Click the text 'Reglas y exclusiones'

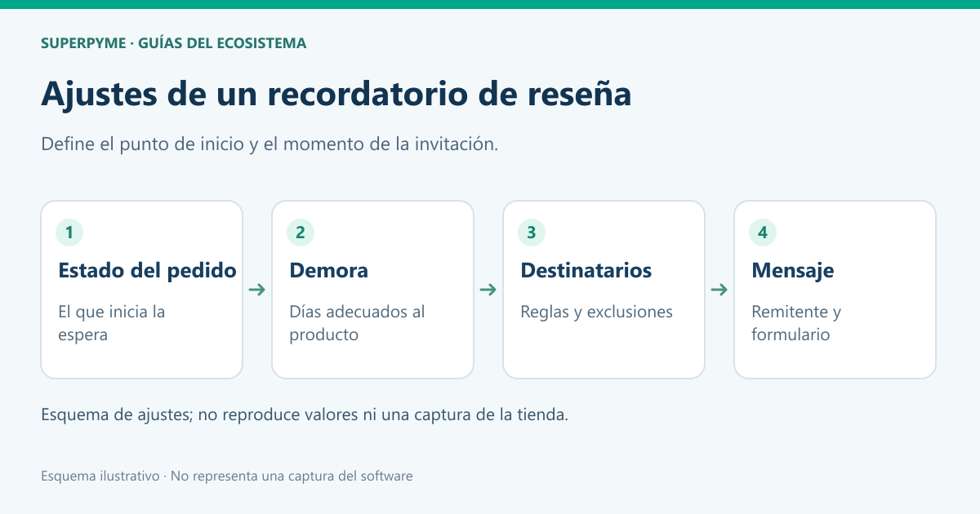click(597, 312)
